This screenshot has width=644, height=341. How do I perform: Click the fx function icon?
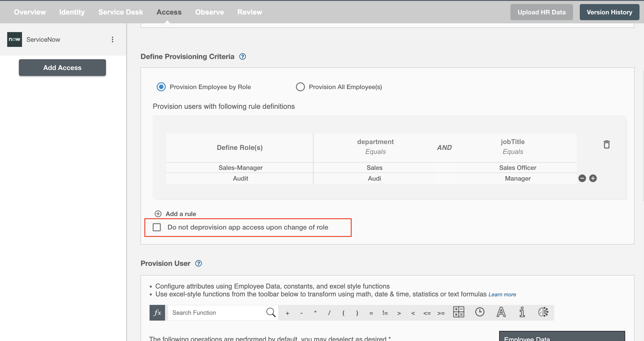[157, 313]
